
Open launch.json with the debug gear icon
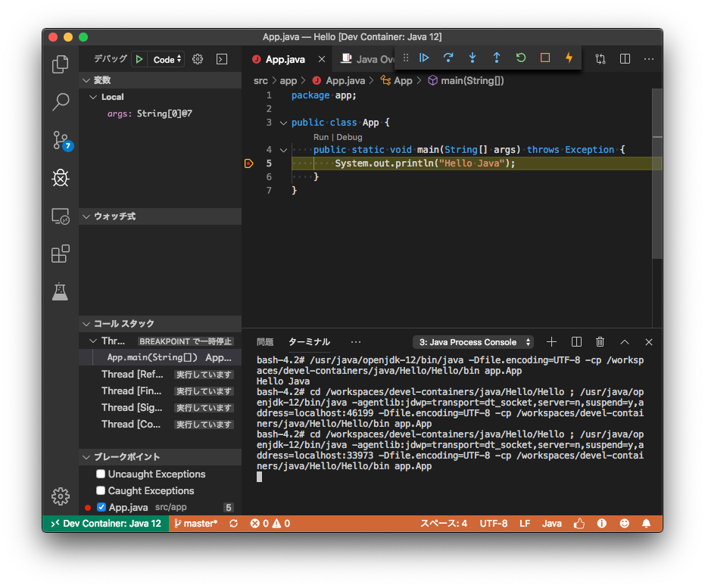click(198, 59)
